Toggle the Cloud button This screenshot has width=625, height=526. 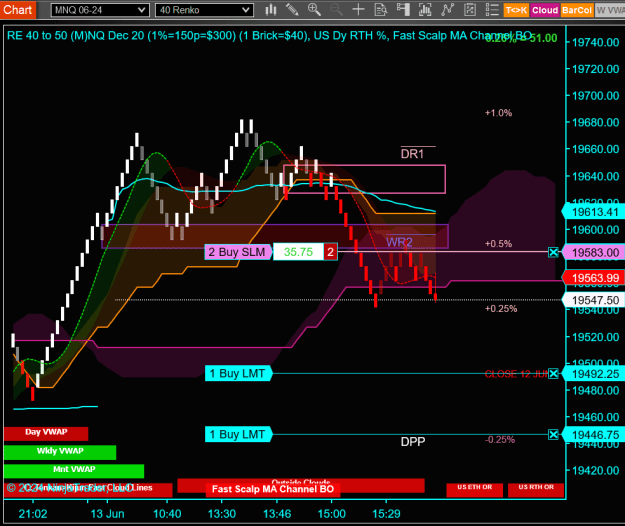click(x=544, y=10)
